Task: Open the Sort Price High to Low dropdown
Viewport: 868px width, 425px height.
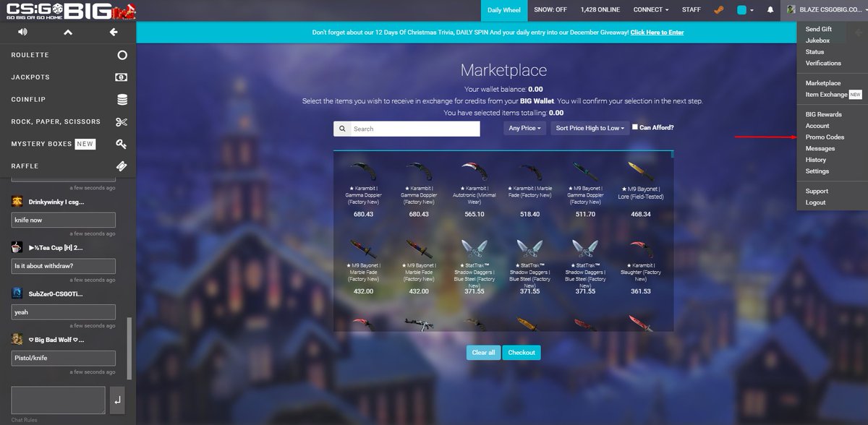Action: (590, 128)
